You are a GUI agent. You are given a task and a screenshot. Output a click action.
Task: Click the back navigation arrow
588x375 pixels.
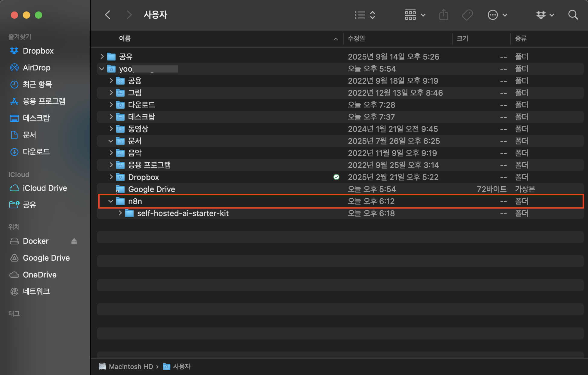pos(107,15)
